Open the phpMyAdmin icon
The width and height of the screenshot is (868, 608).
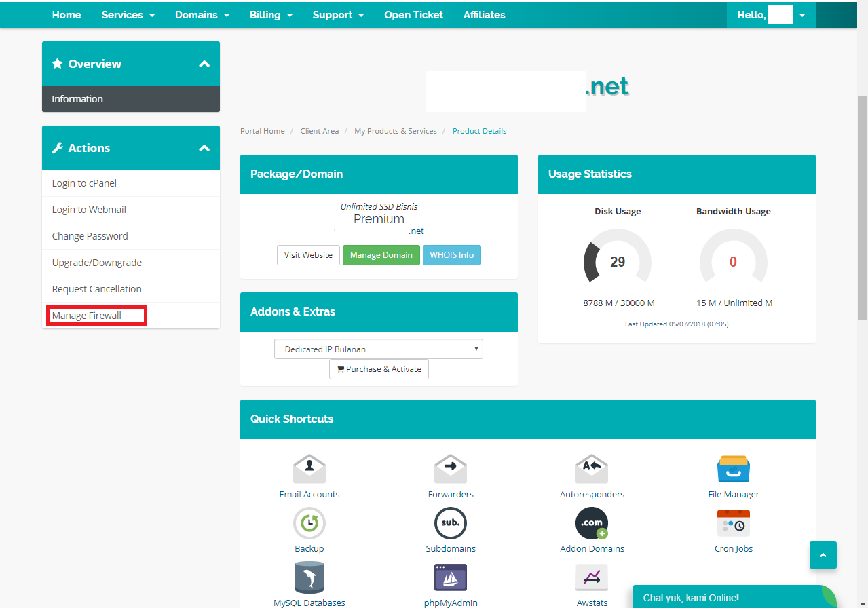(x=451, y=577)
